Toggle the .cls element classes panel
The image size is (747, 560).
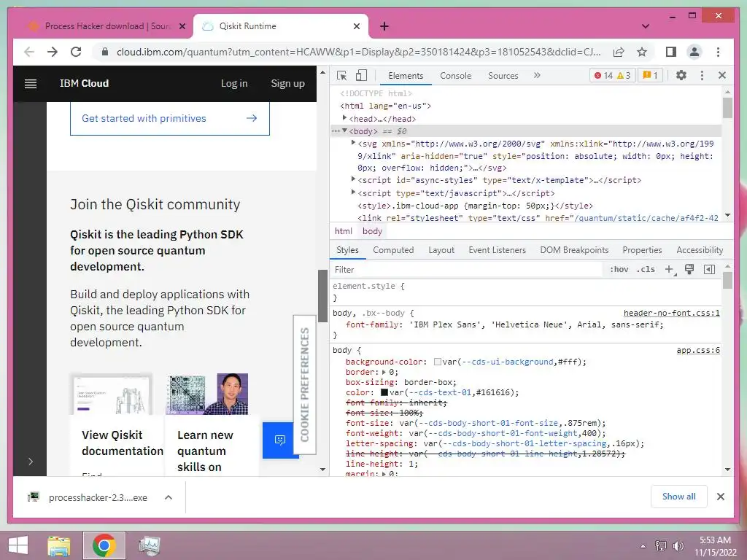coord(646,270)
